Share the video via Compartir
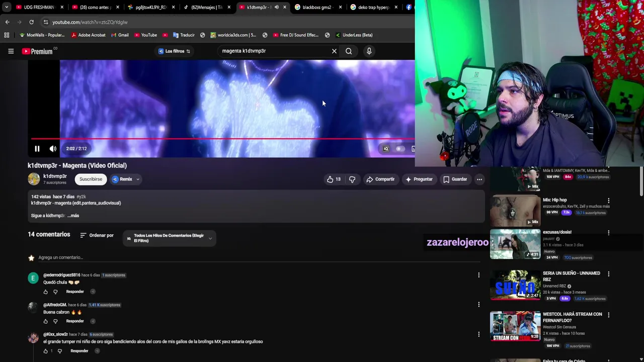Image resolution: width=644 pixels, height=362 pixels. click(380, 179)
